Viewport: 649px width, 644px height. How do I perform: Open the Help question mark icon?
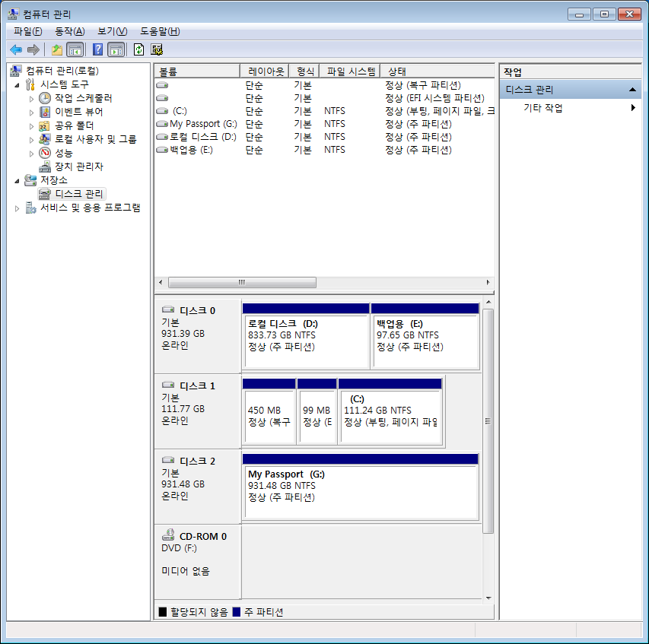click(97, 50)
